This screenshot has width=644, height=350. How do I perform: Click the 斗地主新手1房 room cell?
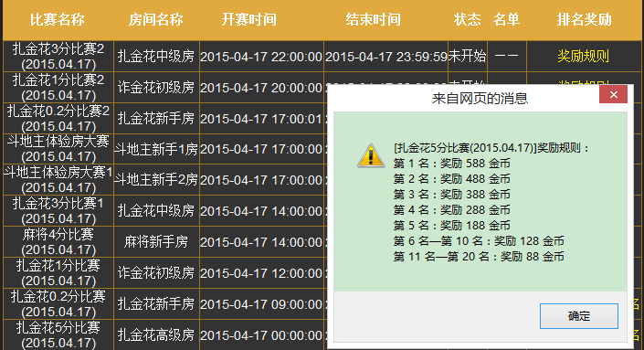(x=156, y=149)
